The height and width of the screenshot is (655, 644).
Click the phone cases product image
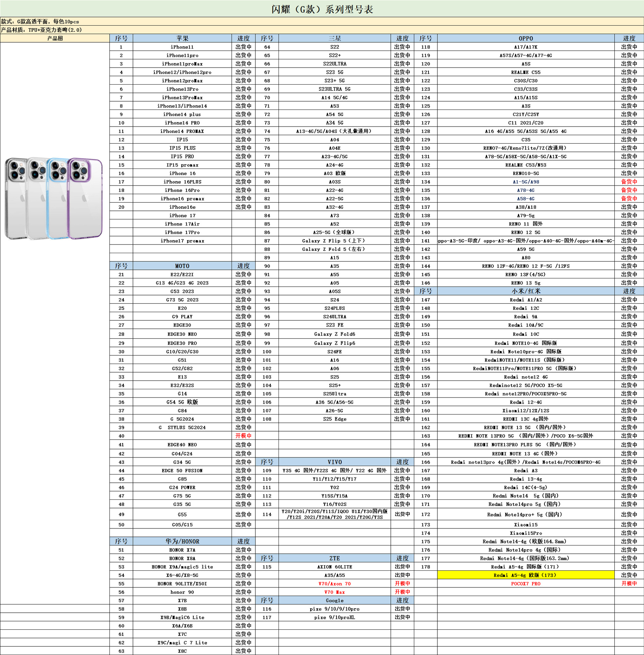pyautogui.click(x=54, y=198)
